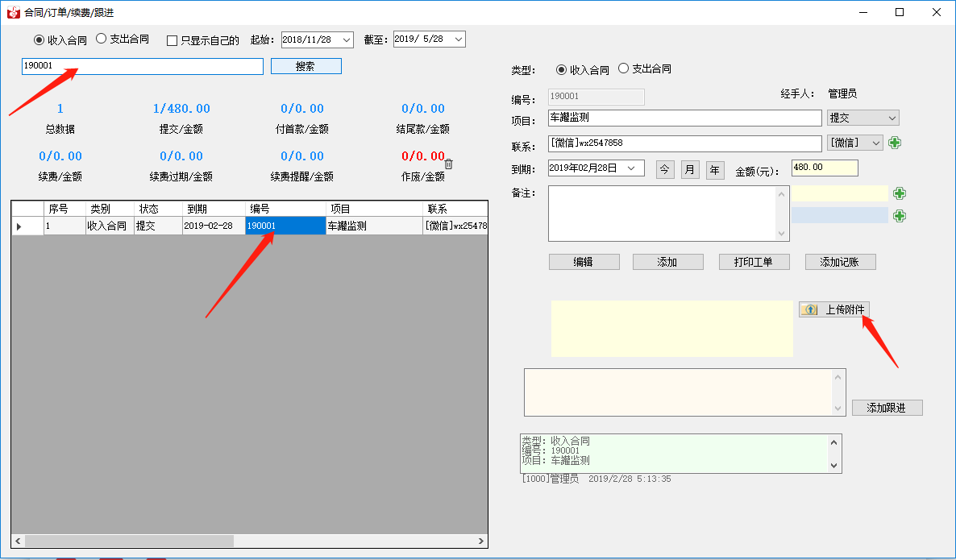Click the app icon in the title bar
This screenshot has width=956, height=560.
point(13,12)
